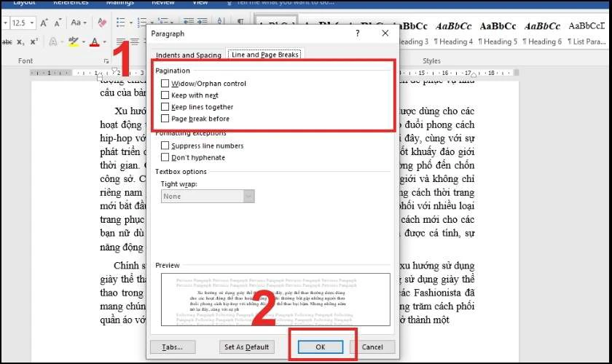
Task: Click the Increase Font Size icon
Action: [44, 23]
